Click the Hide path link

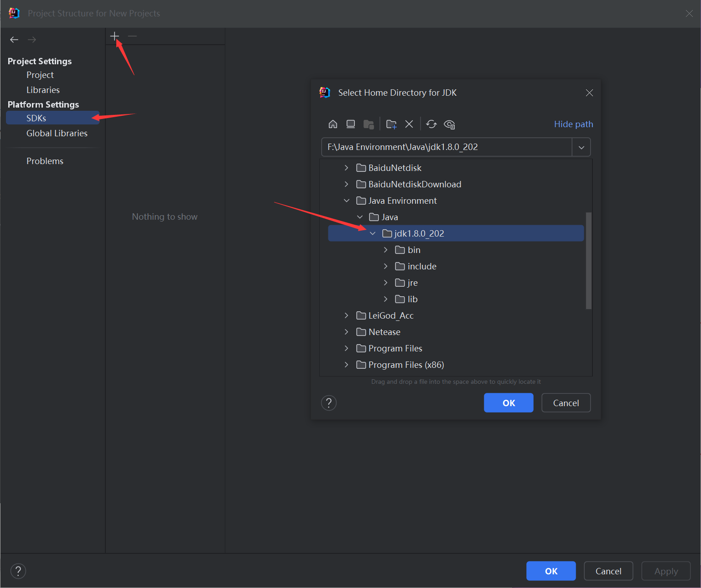pyautogui.click(x=573, y=124)
